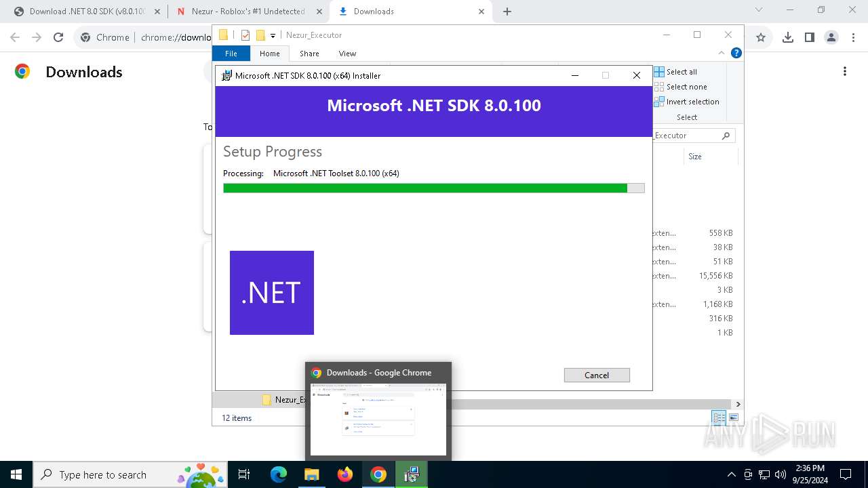Image resolution: width=868 pixels, height=488 pixels.
Task: Select the 558 KB file row
Action: coord(693,233)
